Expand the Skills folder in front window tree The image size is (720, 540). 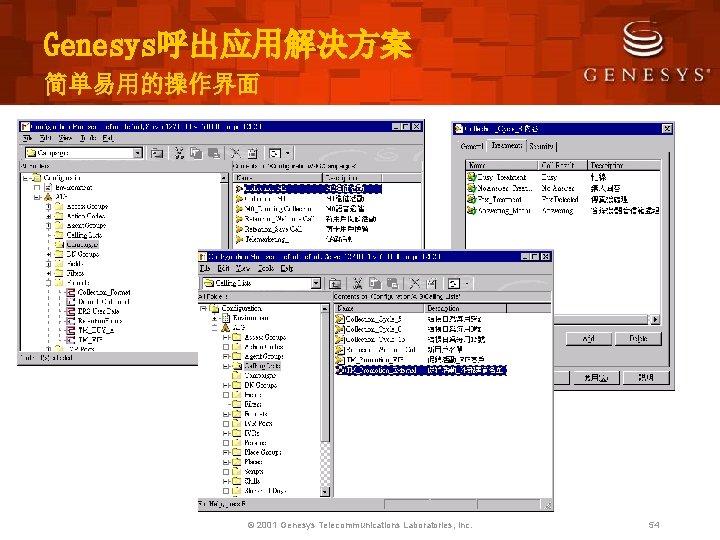(x=226, y=481)
